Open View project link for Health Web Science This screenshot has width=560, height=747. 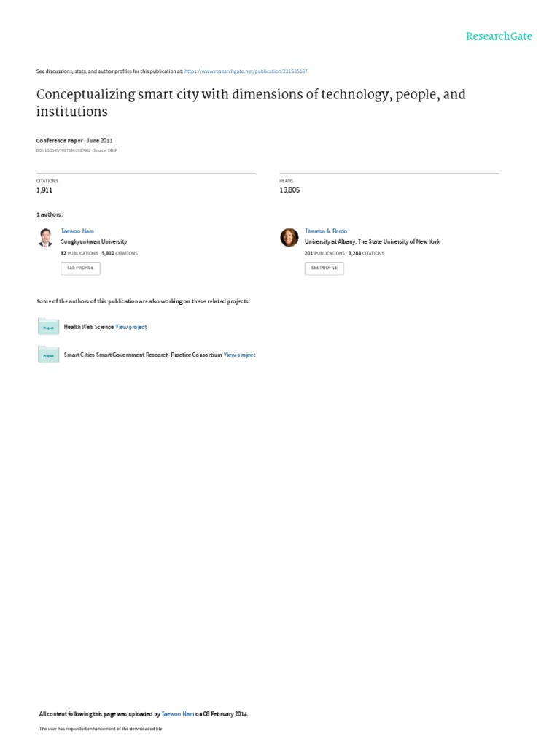[131, 327]
